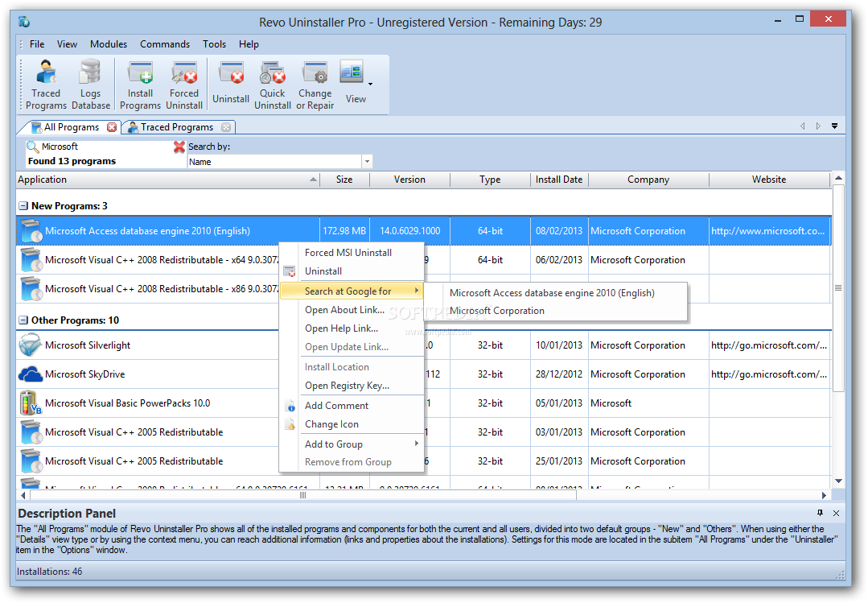Viewport: 868px width, 603px height.
Task: Close the All Programs tab
Action: coord(112,127)
